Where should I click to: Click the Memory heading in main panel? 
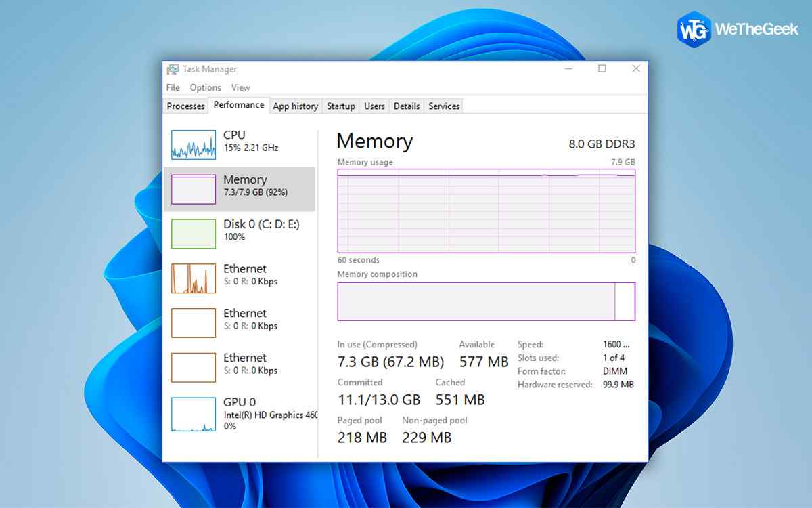[374, 141]
